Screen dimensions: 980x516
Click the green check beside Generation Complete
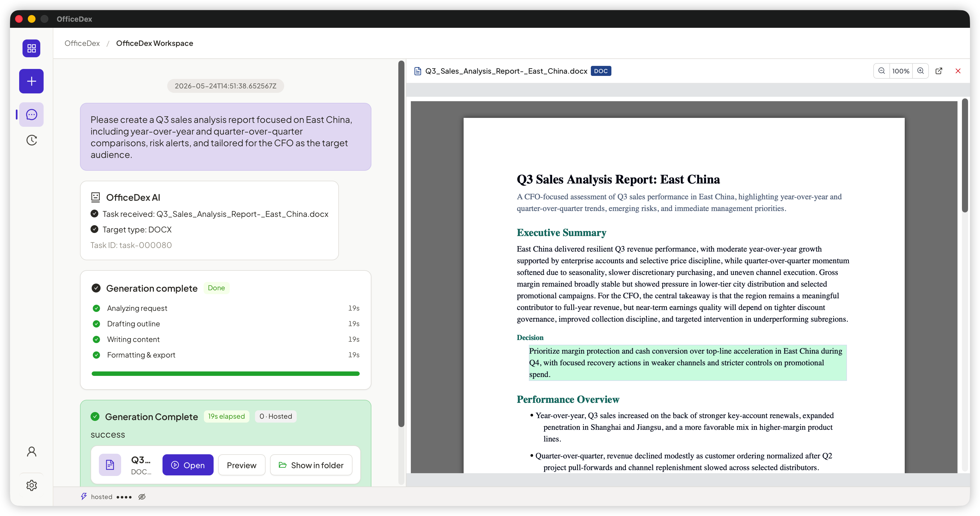[95, 416]
